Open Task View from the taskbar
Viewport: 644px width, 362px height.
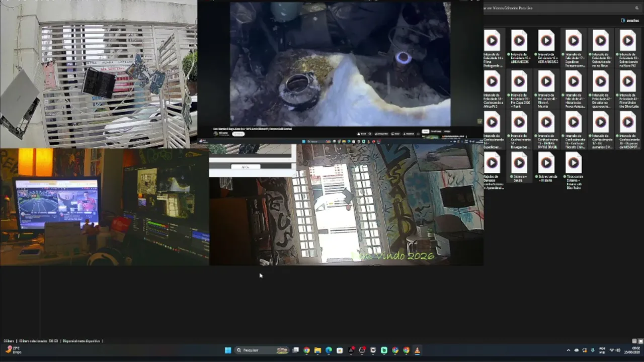click(x=296, y=350)
